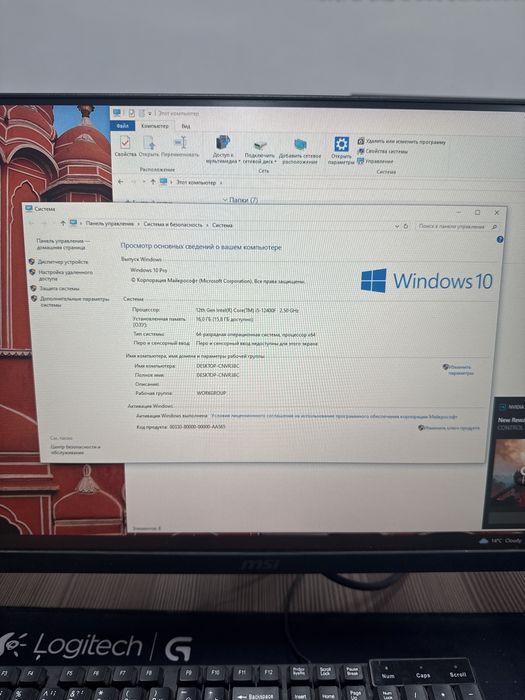Click up arrow in System window navigation
Image resolution: width=525 pixels, height=700 pixels.
(63, 223)
